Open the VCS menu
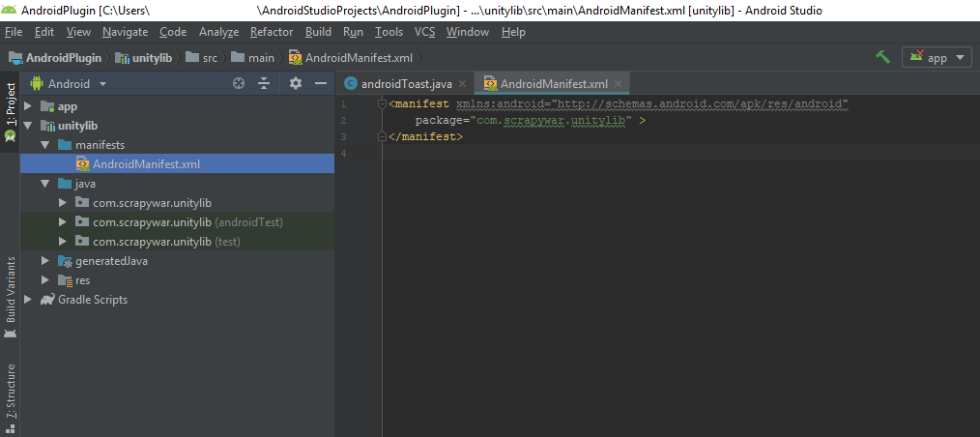This screenshot has height=437, width=980. pos(424,32)
